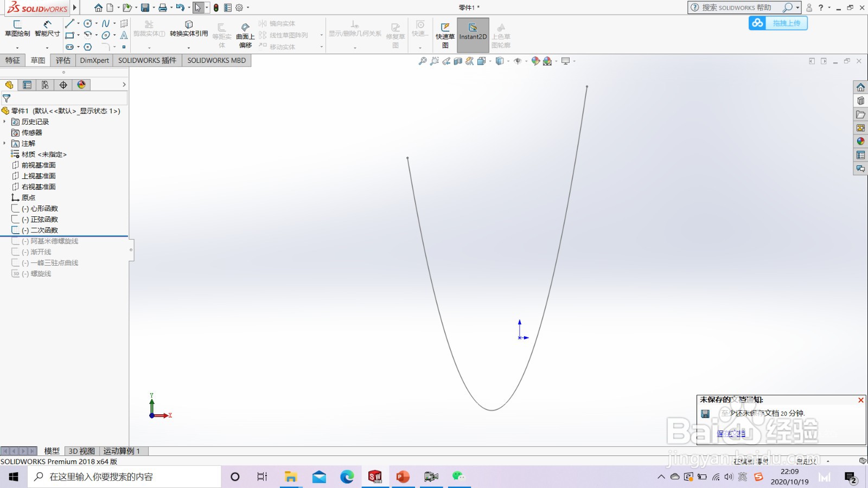This screenshot has width=868, height=488.
Task: Click the Print icon
Action: tap(162, 8)
